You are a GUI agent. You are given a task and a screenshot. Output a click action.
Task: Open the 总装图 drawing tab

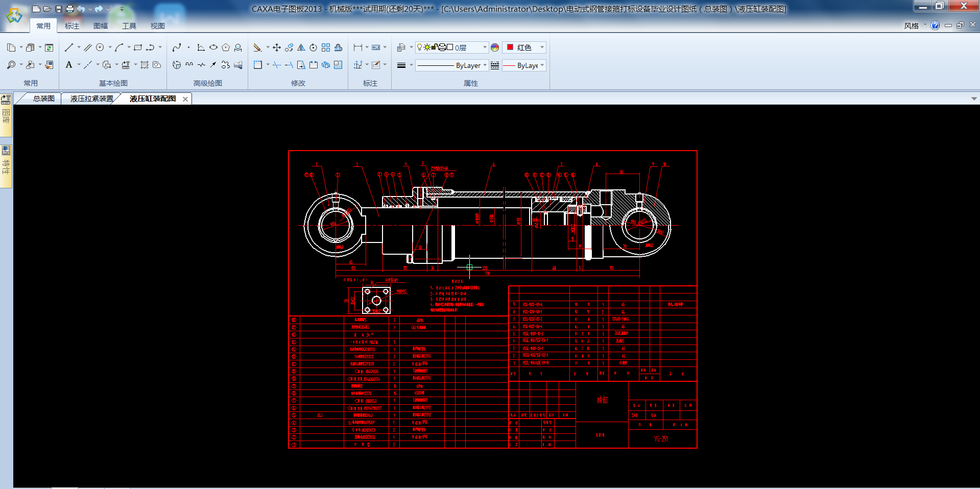43,99
